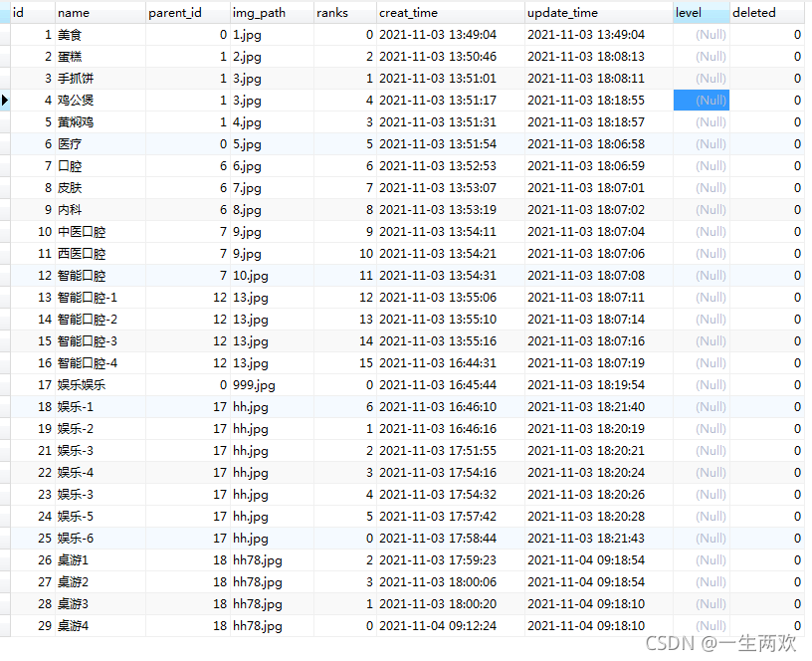Click the id cell 21

click(33, 451)
